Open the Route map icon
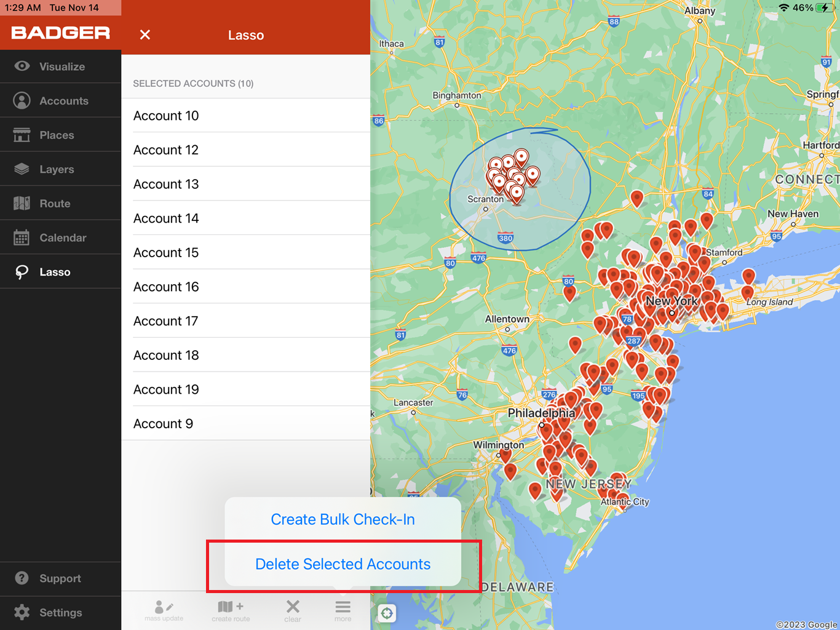The image size is (840, 630). click(x=22, y=203)
